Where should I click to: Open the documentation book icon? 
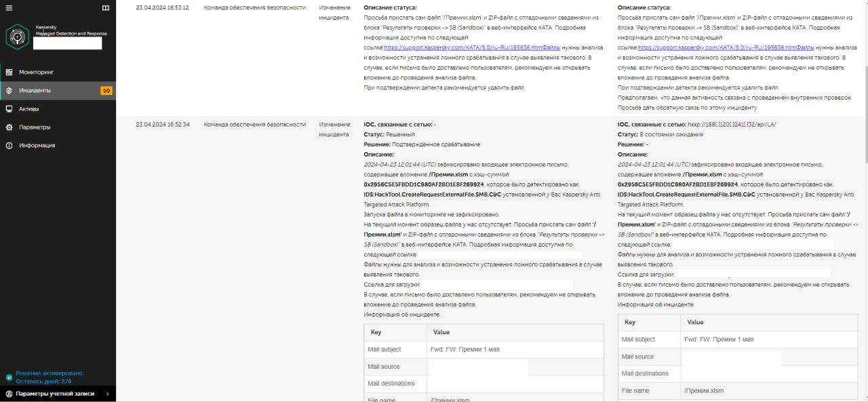pos(105,8)
